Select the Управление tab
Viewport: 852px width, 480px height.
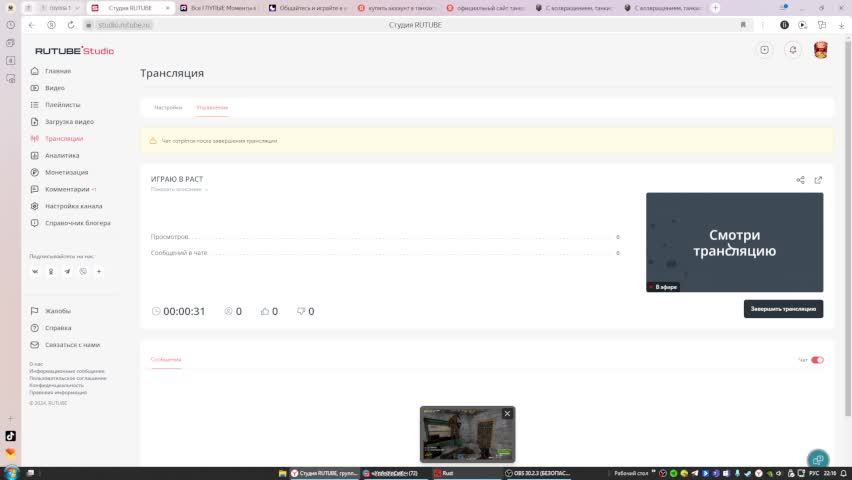(212, 108)
